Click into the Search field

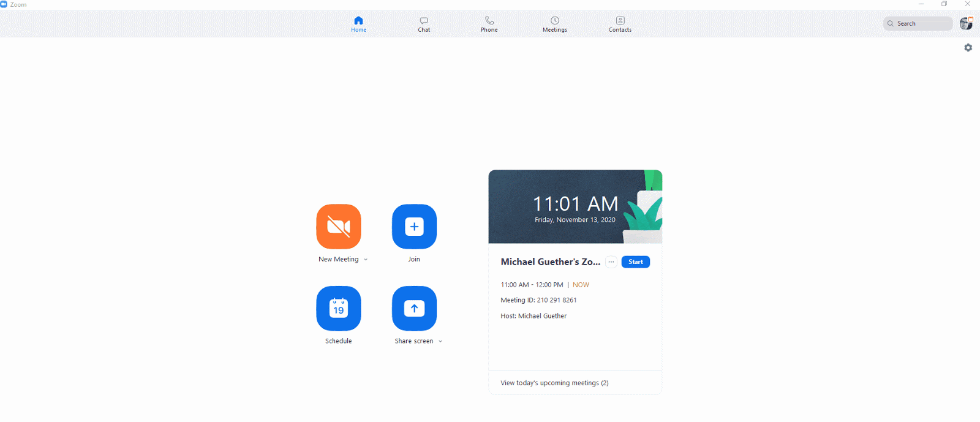(918, 24)
